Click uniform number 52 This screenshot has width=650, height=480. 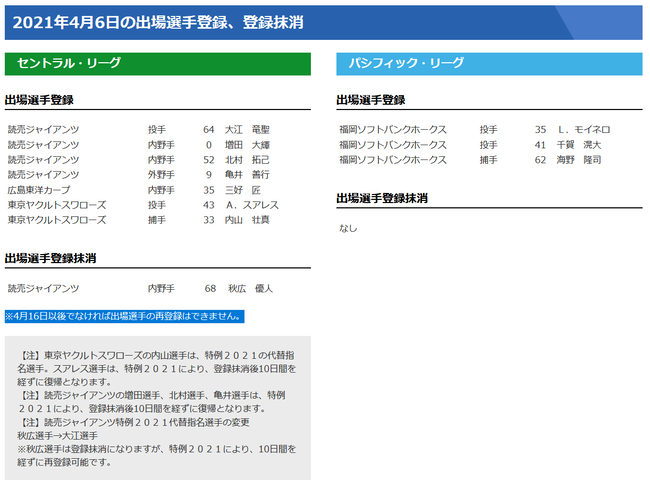(209, 160)
